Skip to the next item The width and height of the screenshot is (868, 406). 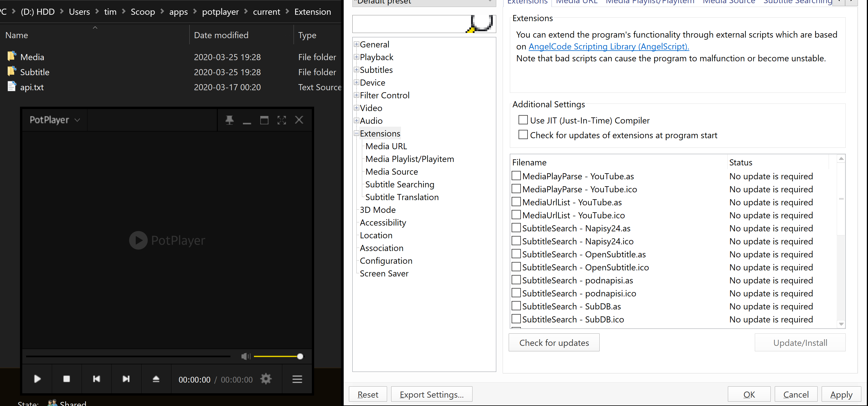pos(126,379)
